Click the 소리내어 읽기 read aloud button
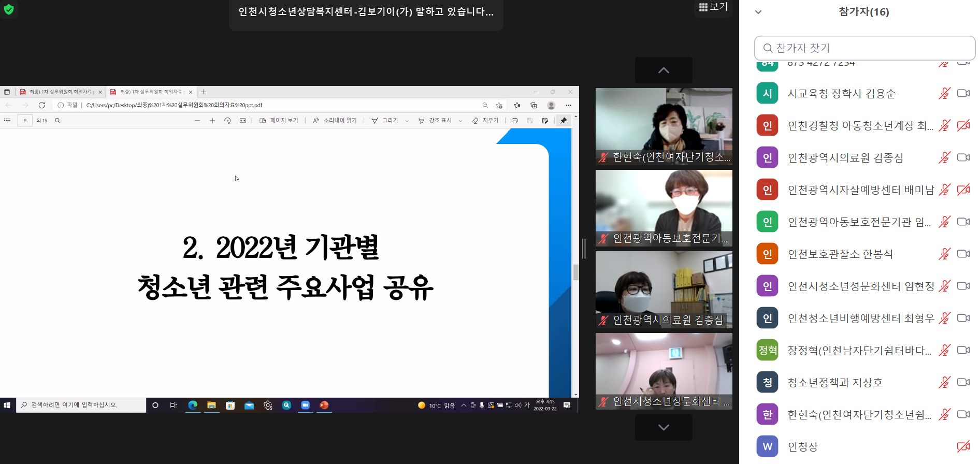 pyautogui.click(x=335, y=121)
